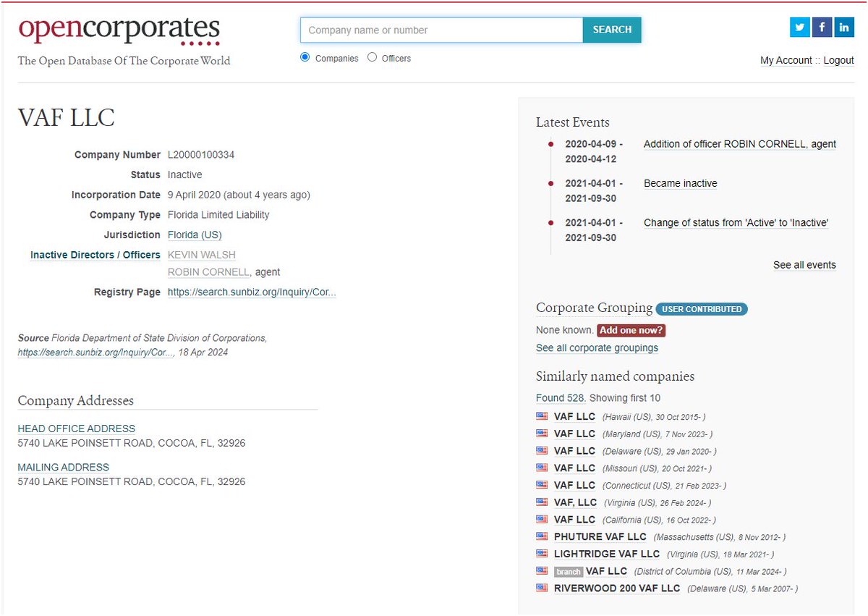The image size is (868, 616).
Task: Click US flag beside VAF LLC Connecticut
Action: pos(542,485)
